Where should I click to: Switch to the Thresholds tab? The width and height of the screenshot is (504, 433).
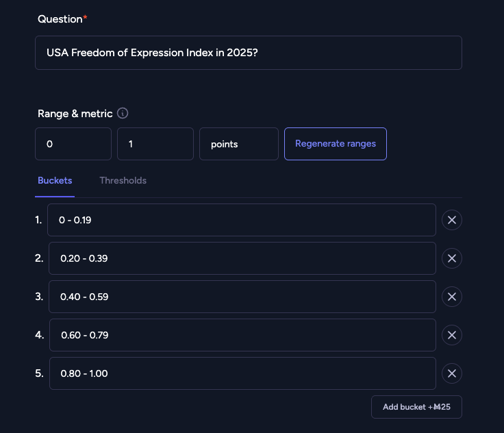(123, 180)
